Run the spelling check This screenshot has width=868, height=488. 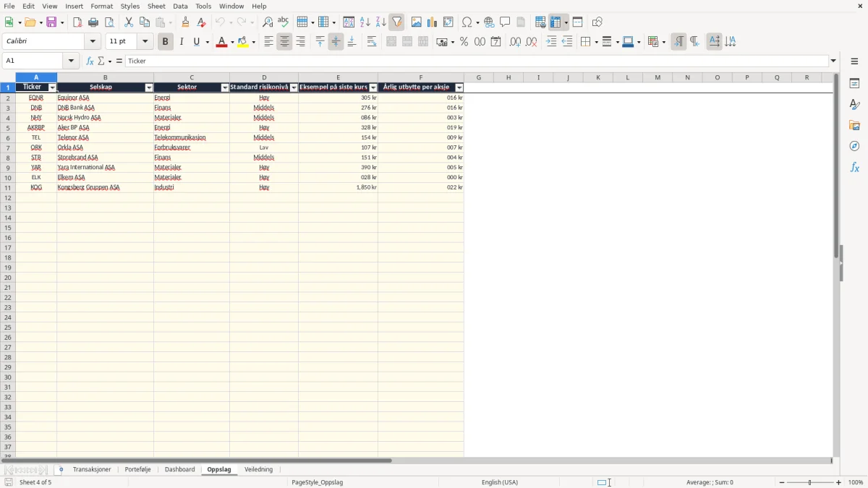point(284,22)
